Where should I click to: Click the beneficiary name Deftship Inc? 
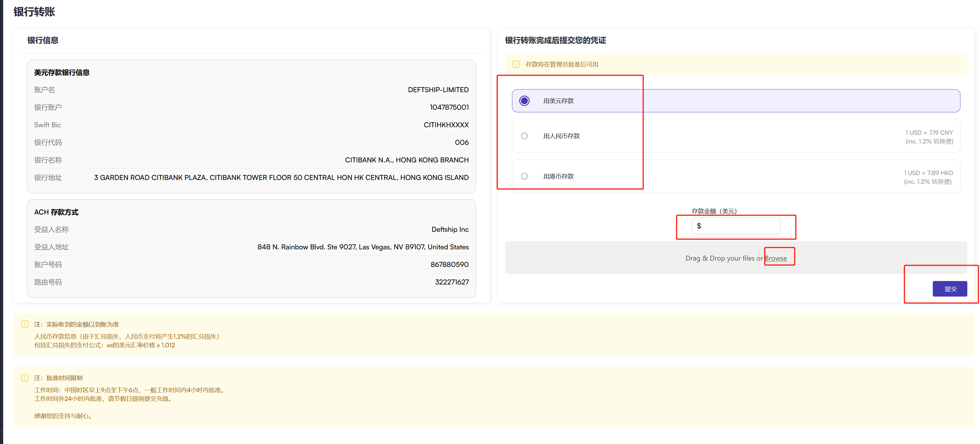coord(450,229)
